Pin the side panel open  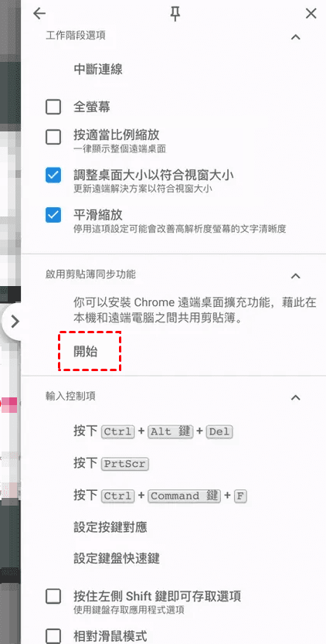(175, 14)
